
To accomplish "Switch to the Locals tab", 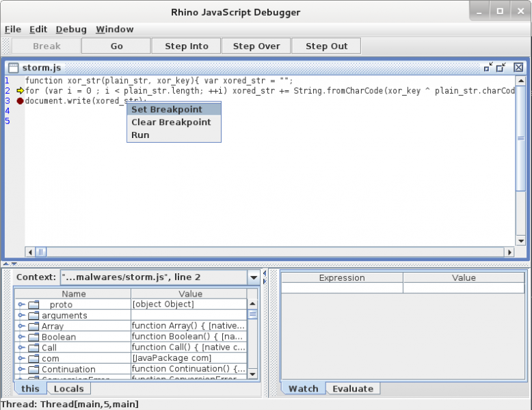I will pos(68,389).
